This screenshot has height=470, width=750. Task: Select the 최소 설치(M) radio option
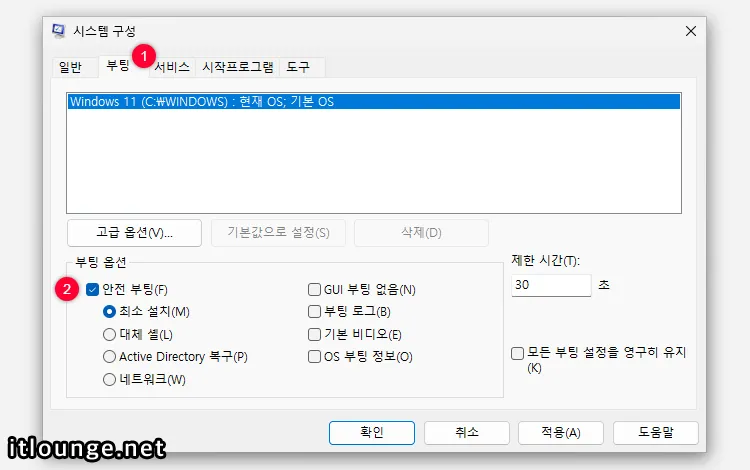(x=110, y=312)
